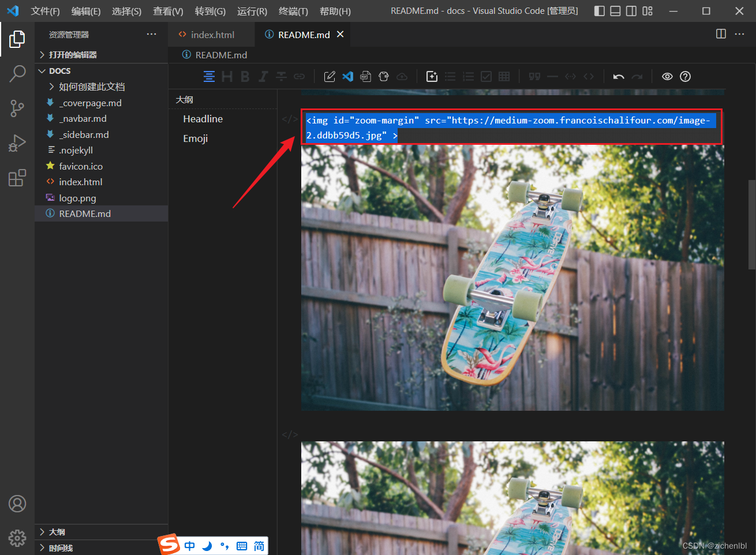Open the Accounts menu icon

[17, 504]
